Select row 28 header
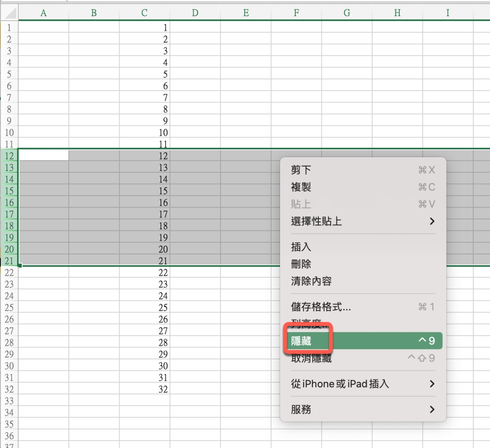Screen dimensions: 490x448 point(9,342)
